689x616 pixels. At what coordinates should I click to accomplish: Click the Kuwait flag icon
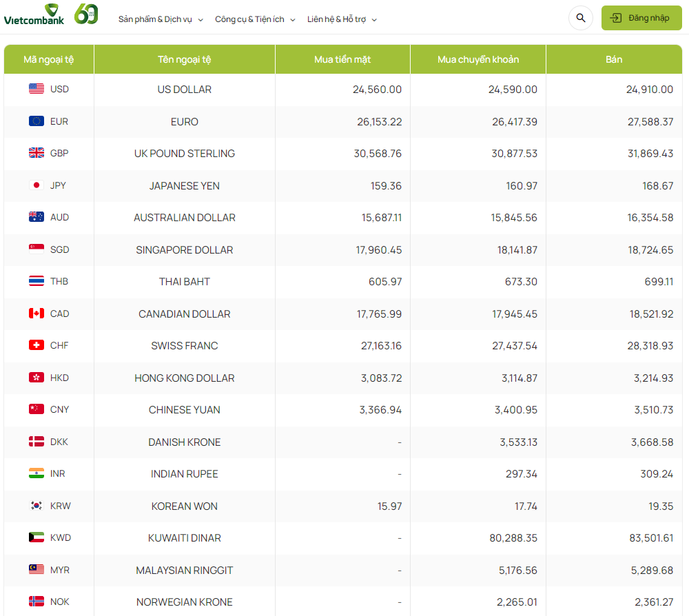point(37,537)
